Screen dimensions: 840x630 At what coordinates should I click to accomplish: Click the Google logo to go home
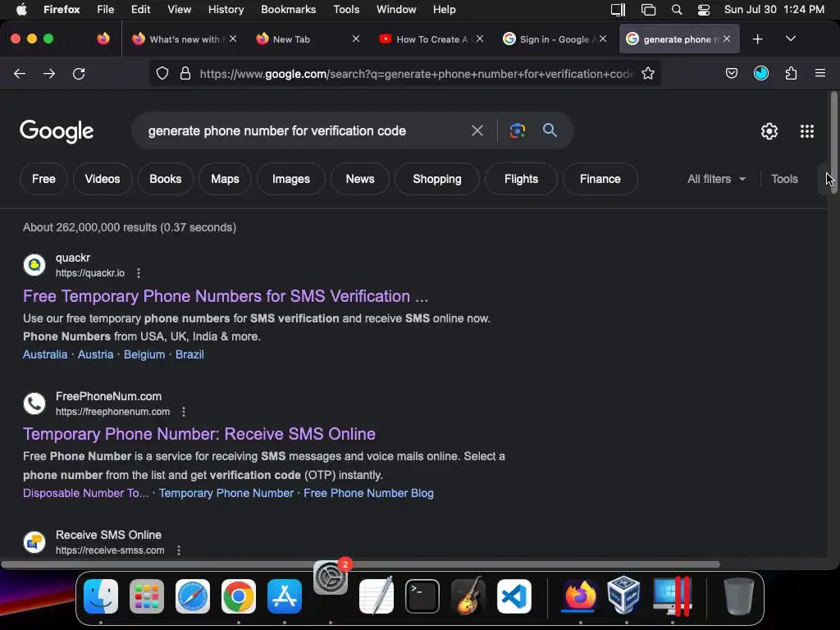coord(57,131)
